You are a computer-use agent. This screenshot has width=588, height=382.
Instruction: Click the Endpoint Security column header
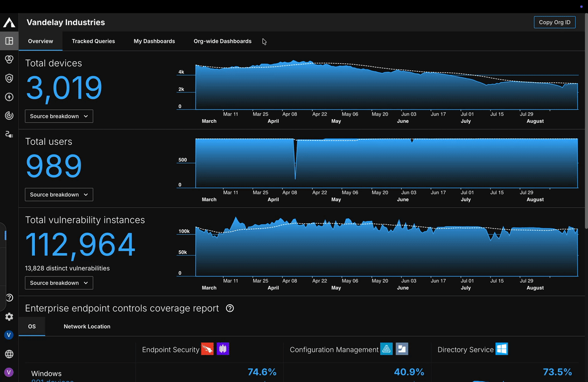click(170, 349)
